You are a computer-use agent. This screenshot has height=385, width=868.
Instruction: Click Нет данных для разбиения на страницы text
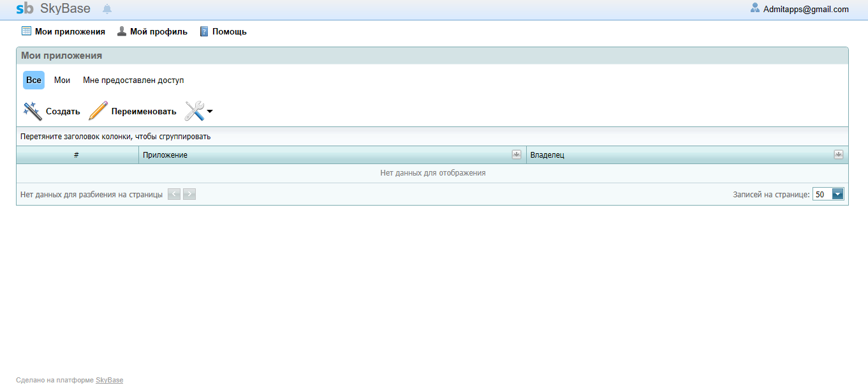click(x=91, y=194)
